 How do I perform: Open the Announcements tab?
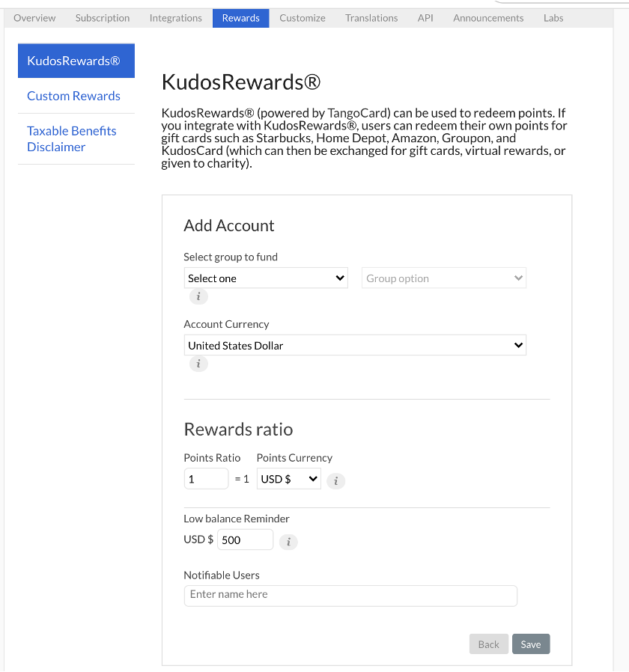[488, 18]
